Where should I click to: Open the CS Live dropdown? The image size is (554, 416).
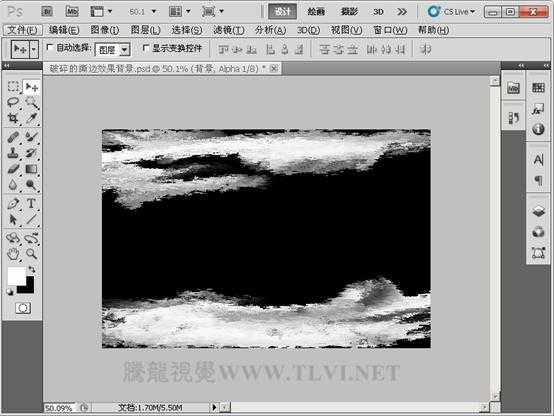451,12
